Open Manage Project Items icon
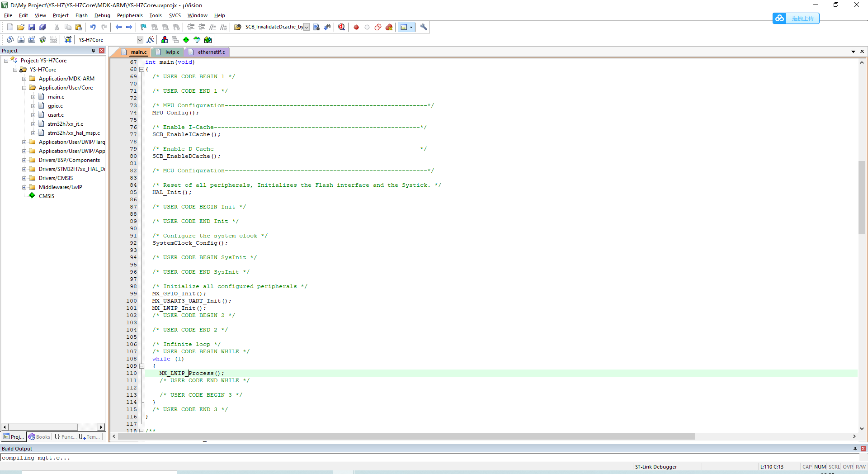 (165, 40)
